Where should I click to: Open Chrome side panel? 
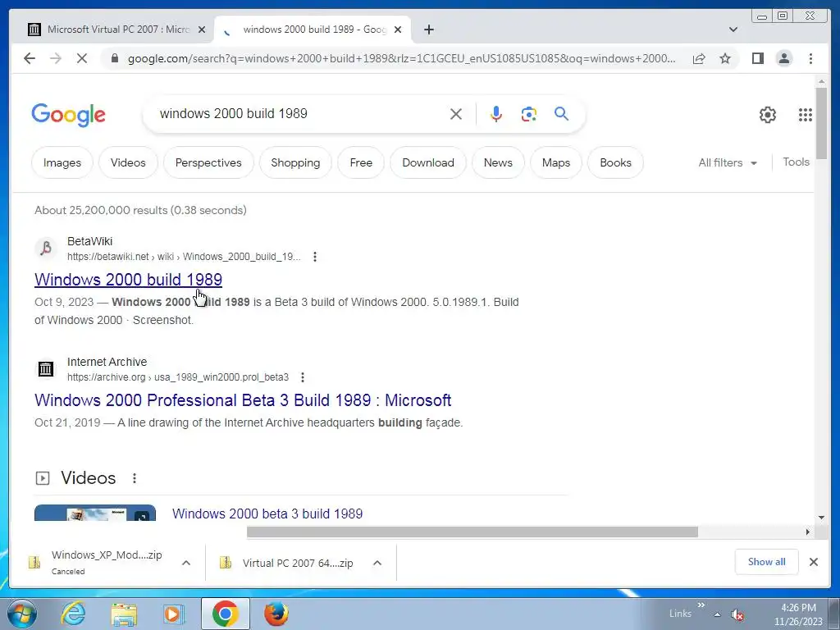click(757, 58)
